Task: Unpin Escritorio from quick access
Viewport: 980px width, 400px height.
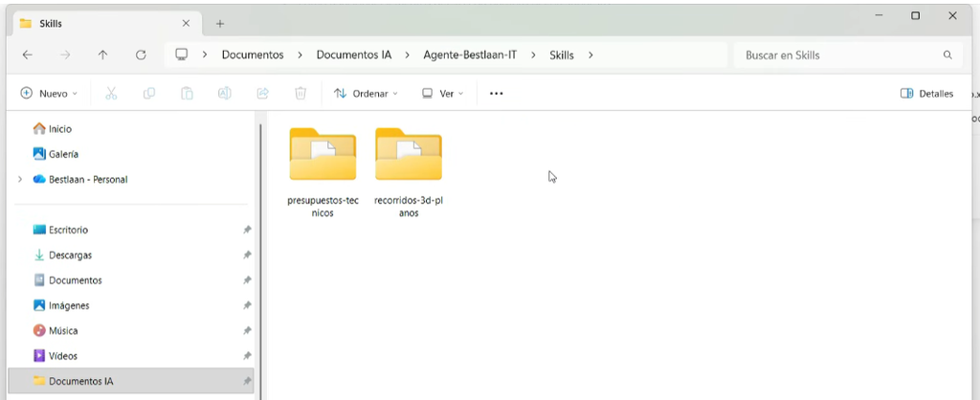Action: 247,230
